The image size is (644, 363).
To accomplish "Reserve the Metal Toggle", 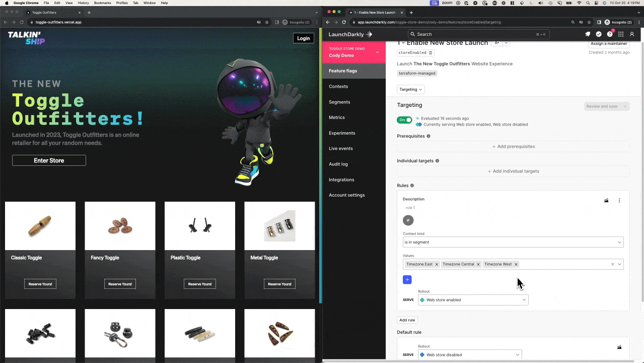I will point(279,284).
